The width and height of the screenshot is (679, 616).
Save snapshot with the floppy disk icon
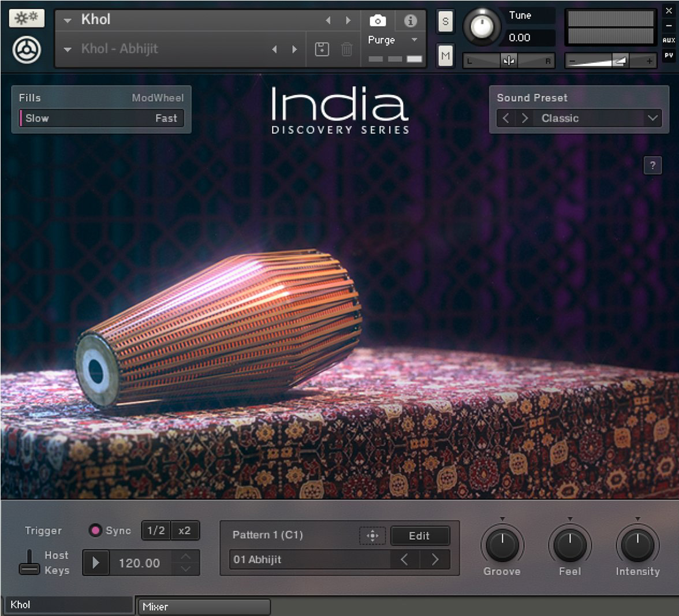322,49
